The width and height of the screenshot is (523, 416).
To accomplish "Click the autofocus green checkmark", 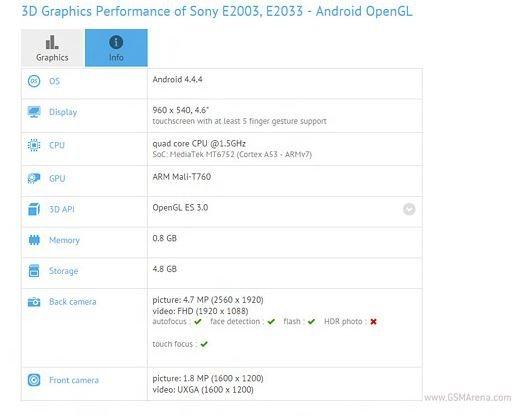I will 198,322.
